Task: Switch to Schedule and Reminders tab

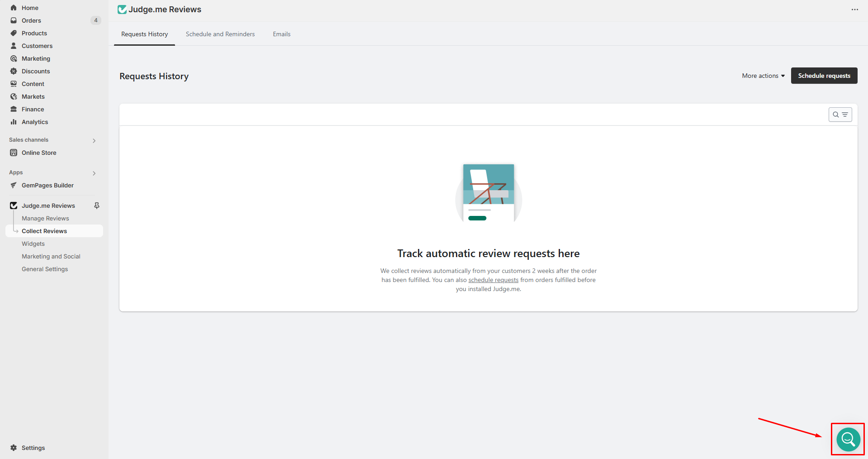Action: point(220,34)
